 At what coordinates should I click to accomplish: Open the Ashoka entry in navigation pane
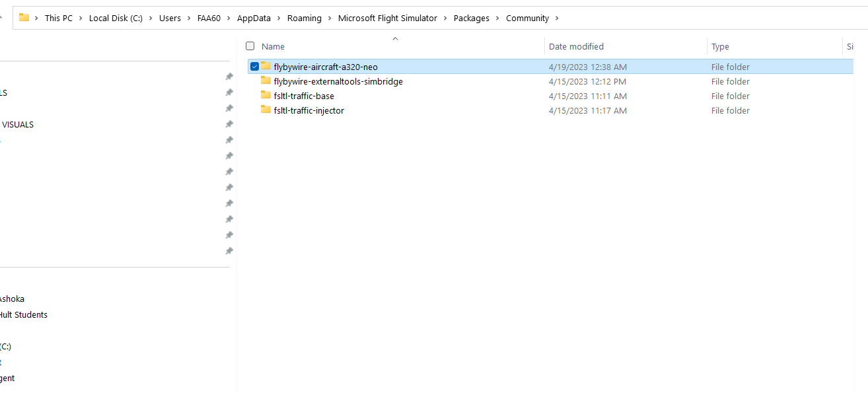(x=12, y=299)
